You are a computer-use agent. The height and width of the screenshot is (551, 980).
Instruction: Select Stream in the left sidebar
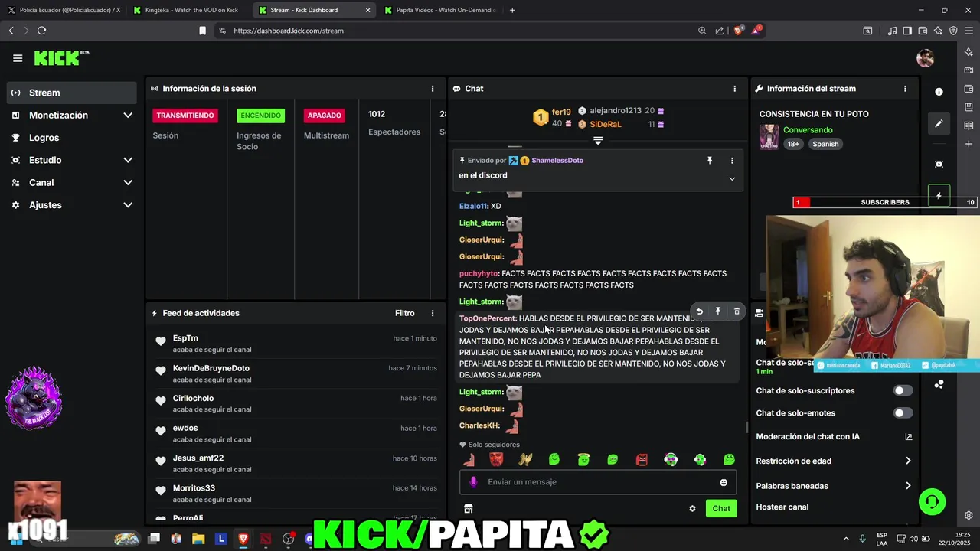[x=72, y=93]
